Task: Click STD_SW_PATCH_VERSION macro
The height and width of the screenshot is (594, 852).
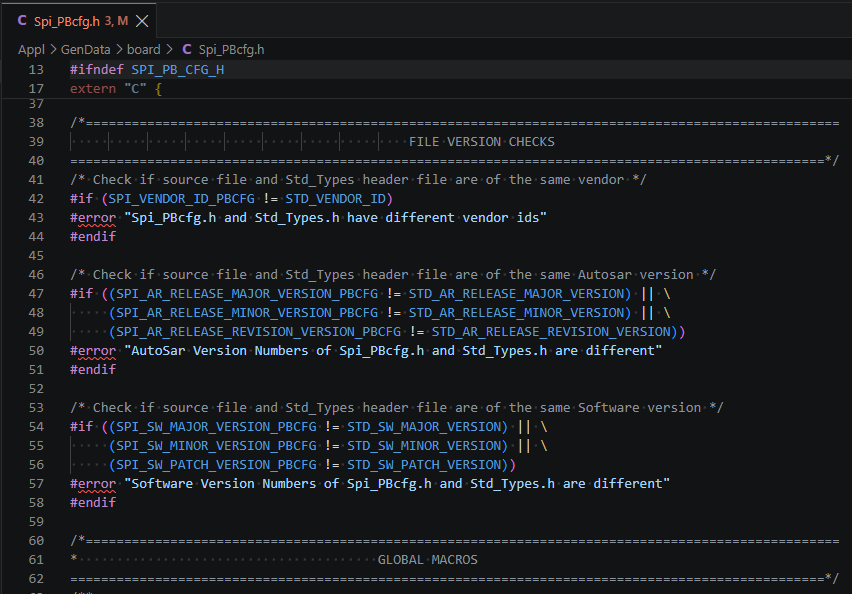Action: point(424,465)
